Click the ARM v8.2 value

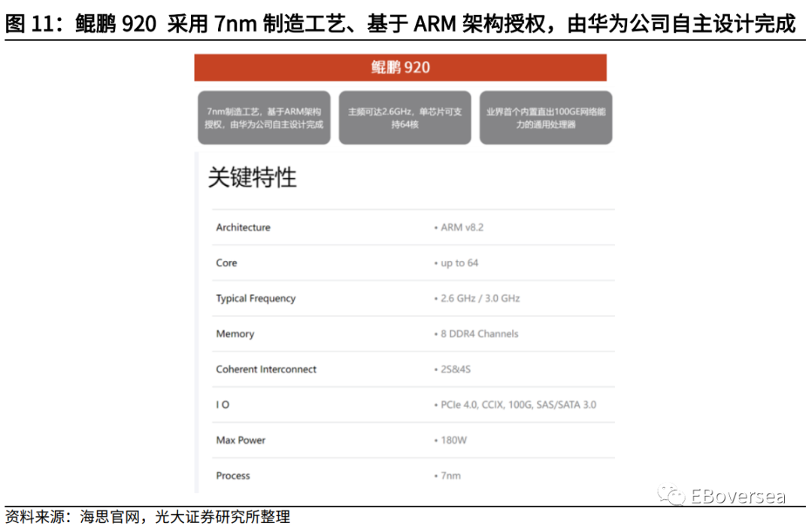pos(462,227)
